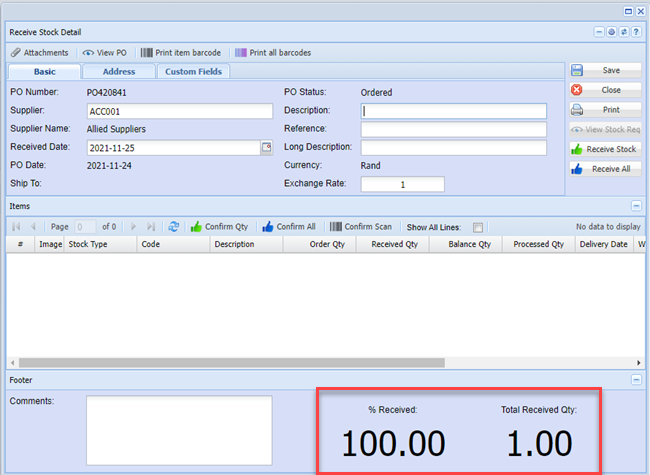This screenshot has width=650, height=475.
Task: Print item barcode from toolbar
Action: tap(181, 52)
